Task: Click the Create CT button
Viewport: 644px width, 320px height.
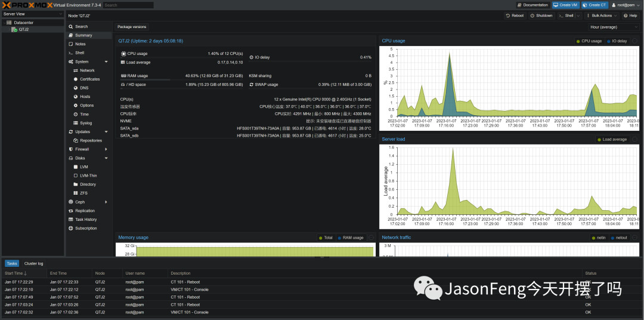Action: click(595, 5)
